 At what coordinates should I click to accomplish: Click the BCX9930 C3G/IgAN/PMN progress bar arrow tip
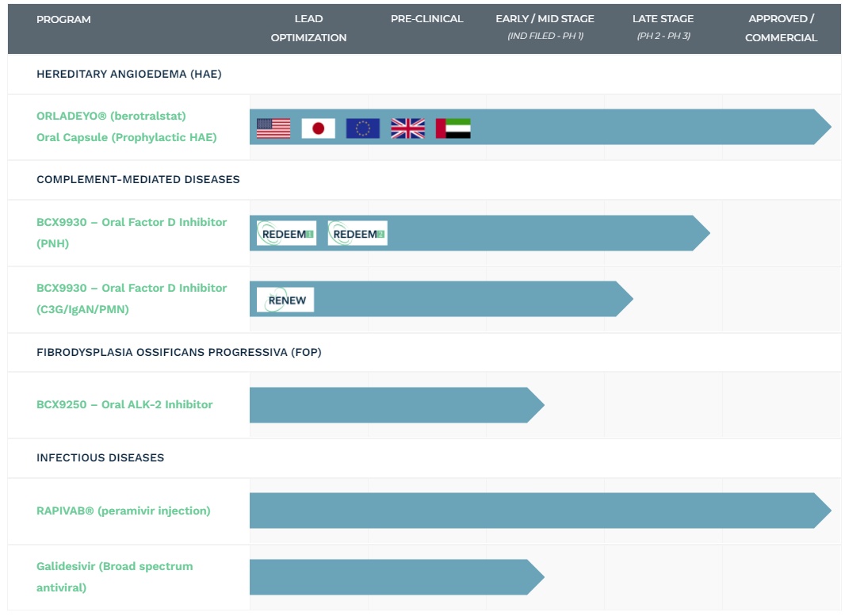coord(624,299)
